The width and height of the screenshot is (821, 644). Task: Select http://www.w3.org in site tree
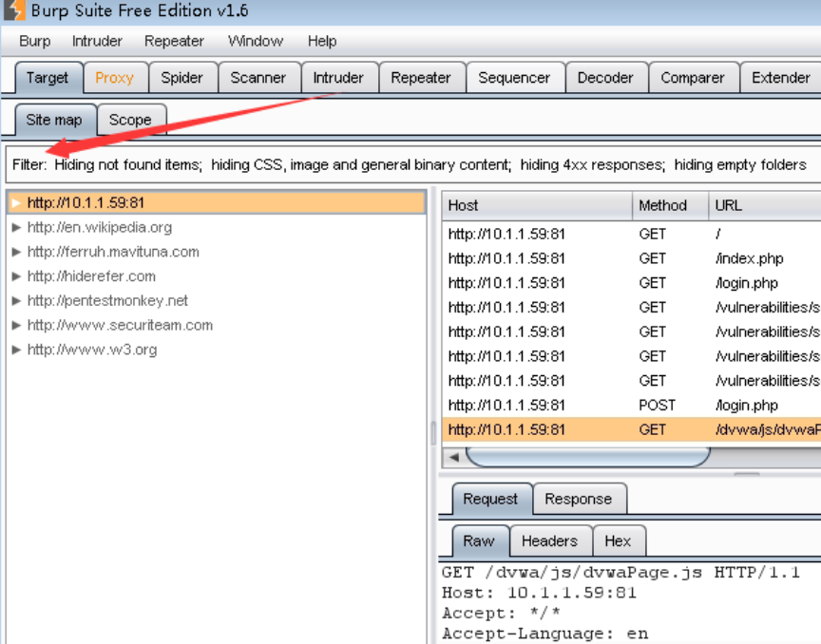coord(92,350)
